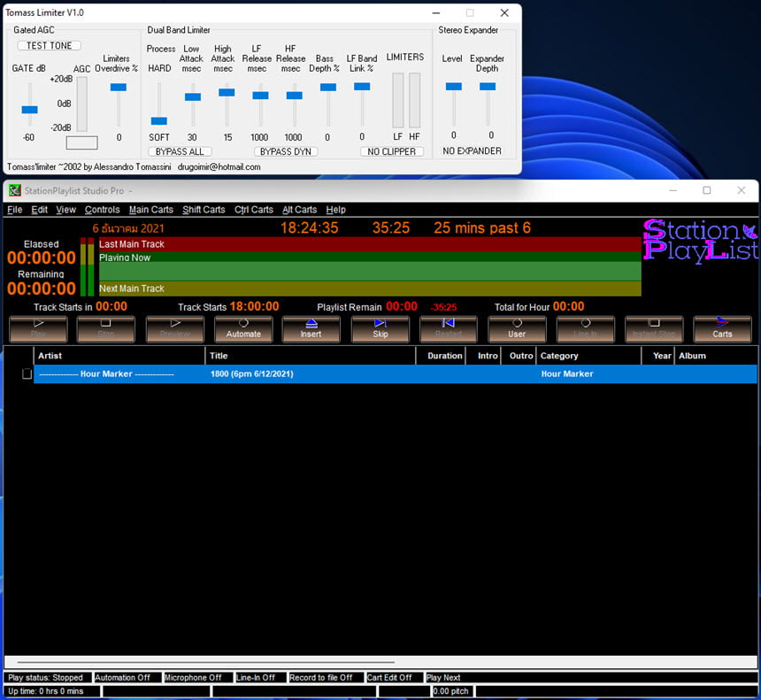Click the 'Microphone Off' status field
Viewport: 761px width, 700px height.
(198, 678)
